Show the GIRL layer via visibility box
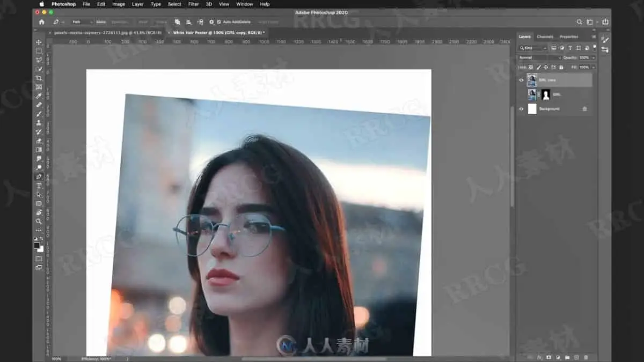The height and width of the screenshot is (362, 644). coord(521,94)
